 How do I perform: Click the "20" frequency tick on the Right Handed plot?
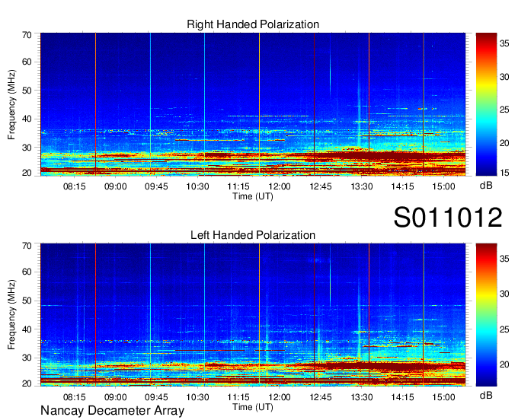point(27,173)
